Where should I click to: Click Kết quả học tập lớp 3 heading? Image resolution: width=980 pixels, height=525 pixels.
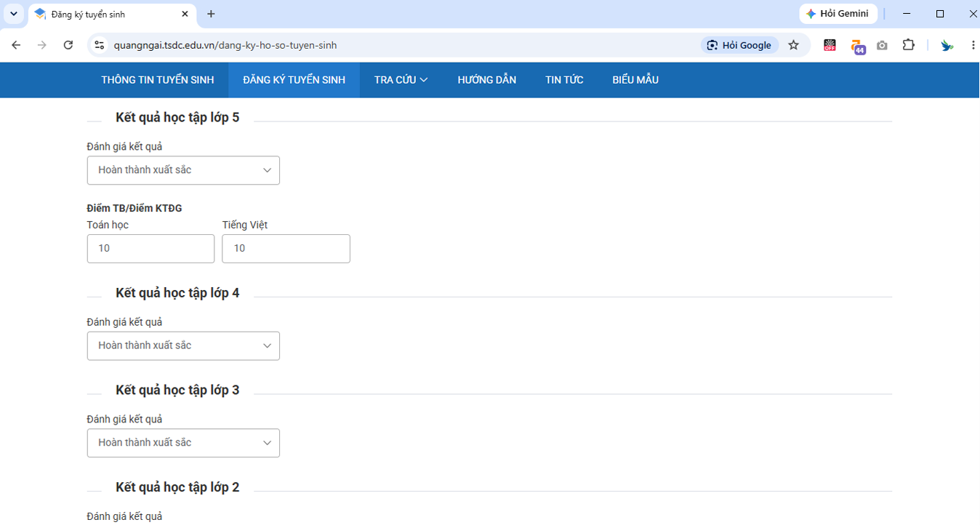(177, 390)
